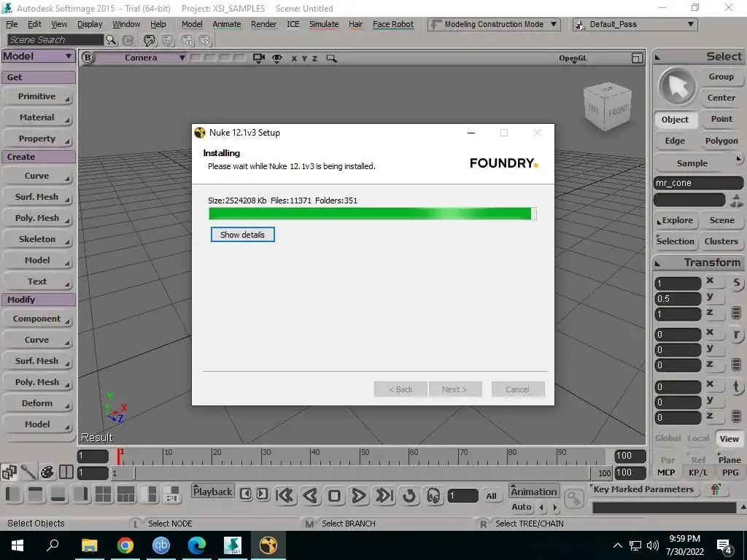
Task: Open the File menu
Action: (12, 24)
